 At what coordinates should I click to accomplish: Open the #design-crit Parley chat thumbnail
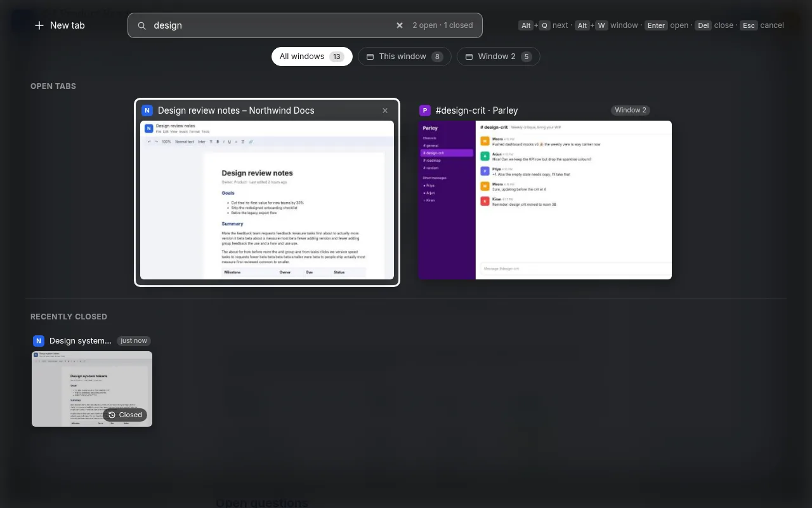click(545, 200)
